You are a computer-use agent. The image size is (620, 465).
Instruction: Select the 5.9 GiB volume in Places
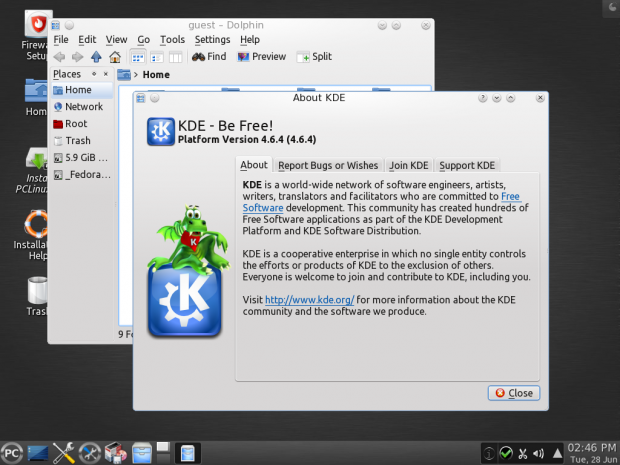pos(82,158)
